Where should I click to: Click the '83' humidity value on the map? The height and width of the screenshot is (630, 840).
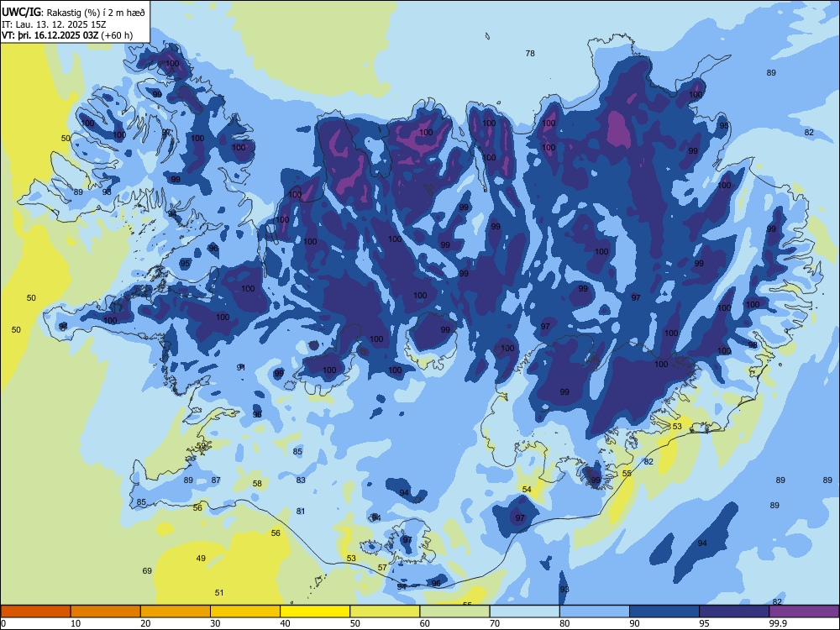tap(301, 480)
